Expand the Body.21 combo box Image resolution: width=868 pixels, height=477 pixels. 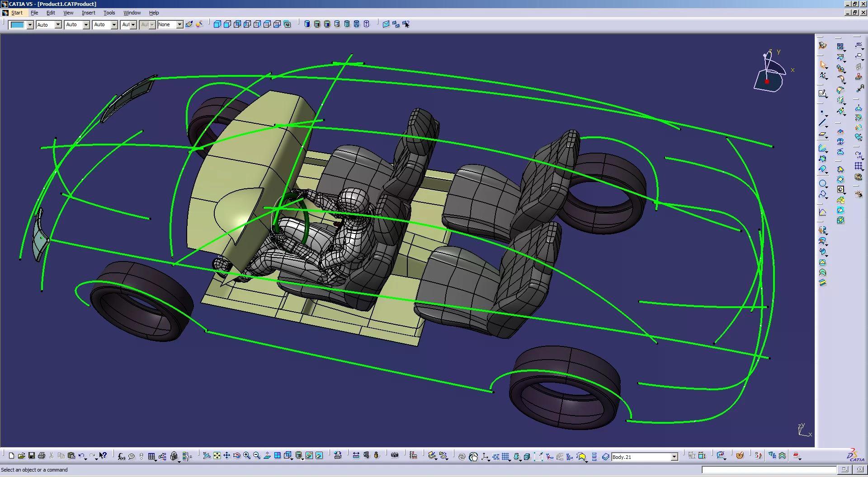674,457
